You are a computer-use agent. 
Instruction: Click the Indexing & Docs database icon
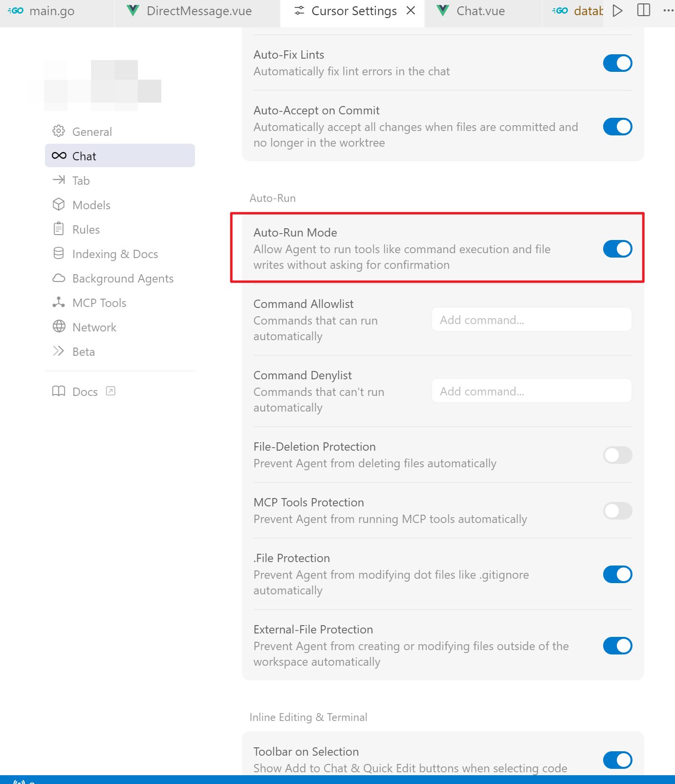(x=59, y=253)
